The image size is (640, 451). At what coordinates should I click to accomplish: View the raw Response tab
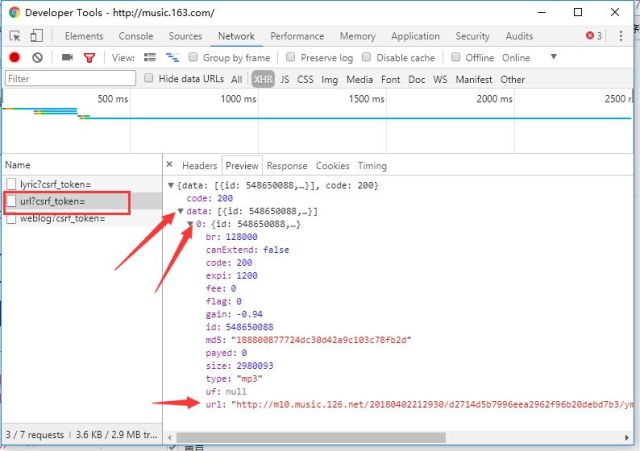point(287,166)
